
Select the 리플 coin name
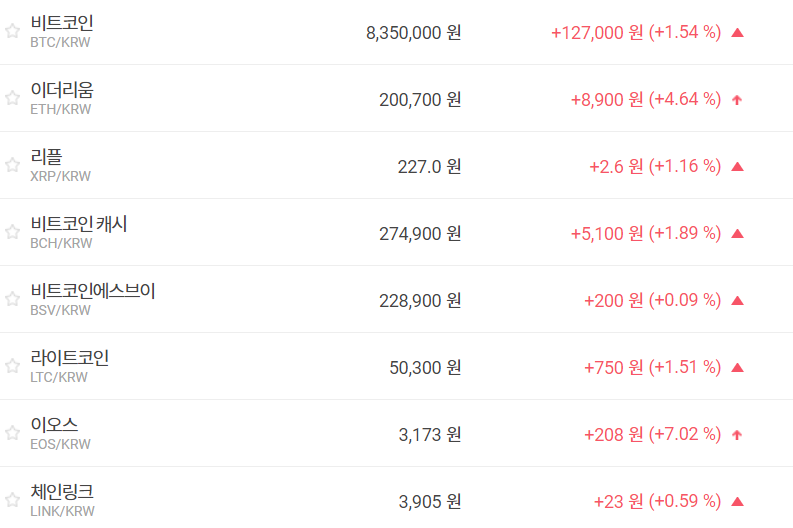coord(46,157)
